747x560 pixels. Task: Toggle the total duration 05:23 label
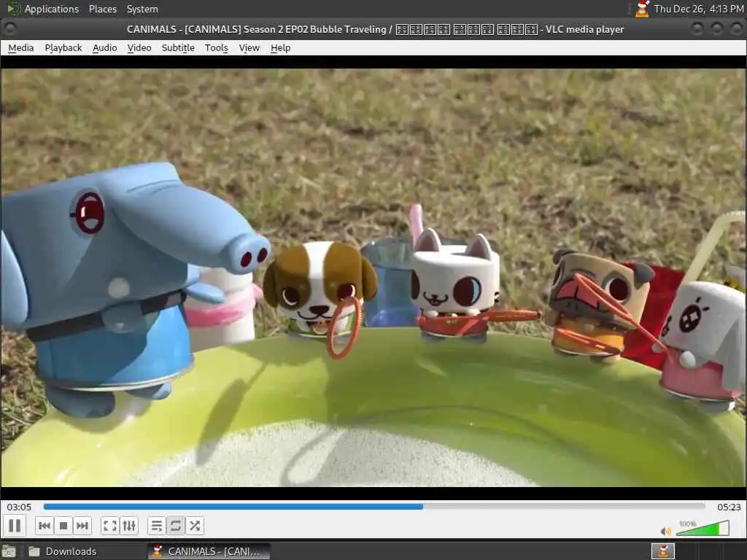[729, 507]
